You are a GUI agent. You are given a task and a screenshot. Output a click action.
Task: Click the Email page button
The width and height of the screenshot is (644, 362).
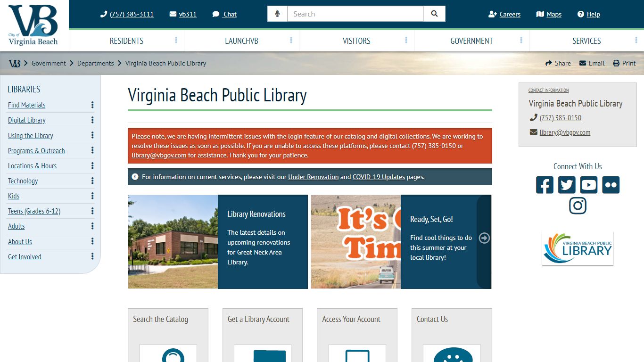(x=592, y=63)
